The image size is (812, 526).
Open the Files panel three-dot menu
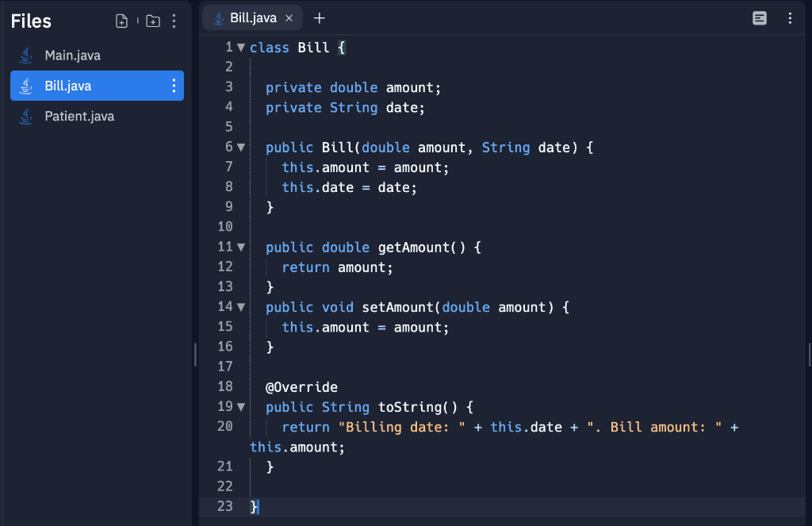click(x=174, y=21)
